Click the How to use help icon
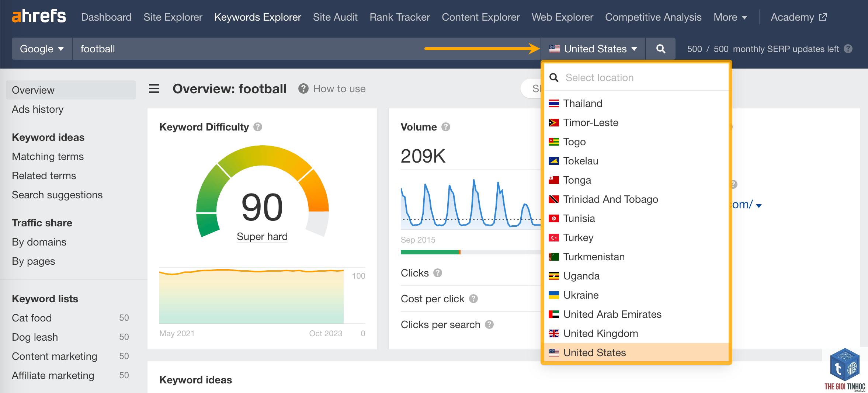The width and height of the screenshot is (868, 393). pos(303,88)
